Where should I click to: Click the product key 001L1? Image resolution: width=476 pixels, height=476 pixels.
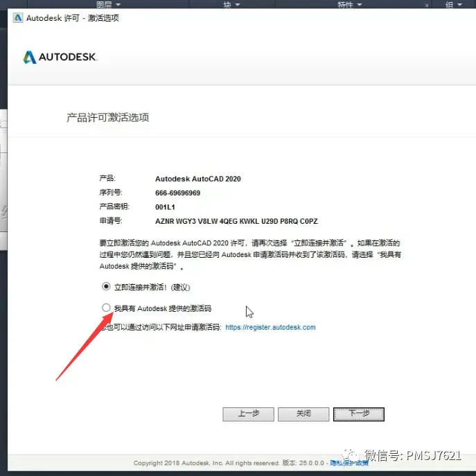[x=165, y=207]
